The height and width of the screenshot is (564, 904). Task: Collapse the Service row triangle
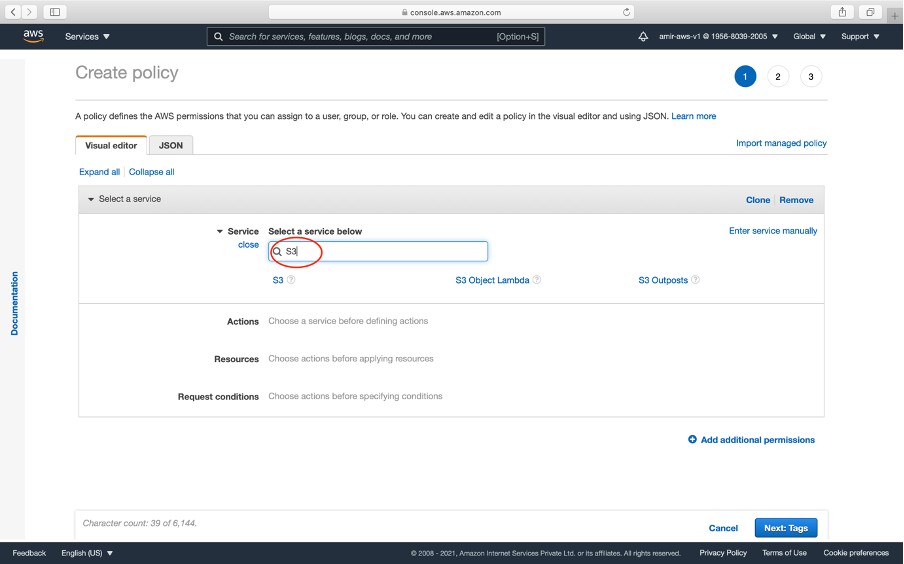[x=220, y=231]
